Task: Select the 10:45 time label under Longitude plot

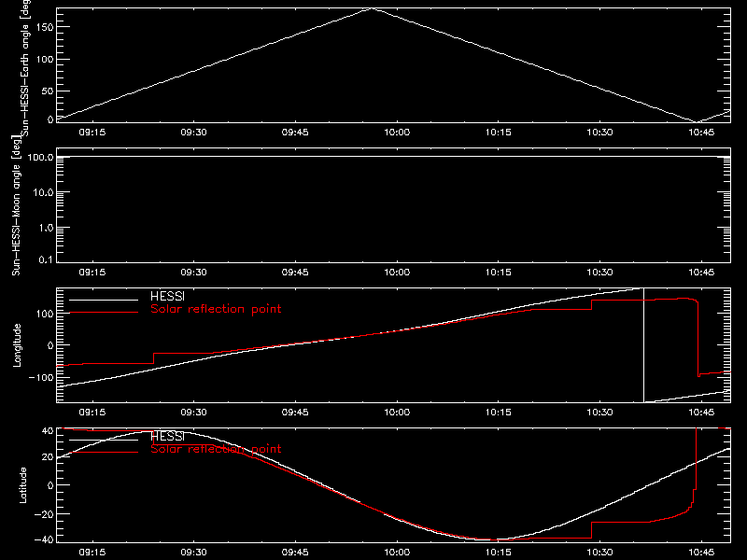Action: click(x=701, y=413)
